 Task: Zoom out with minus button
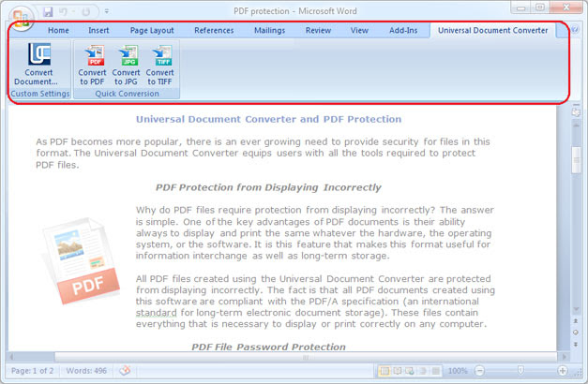pyautogui.click(x=479, y=371)
